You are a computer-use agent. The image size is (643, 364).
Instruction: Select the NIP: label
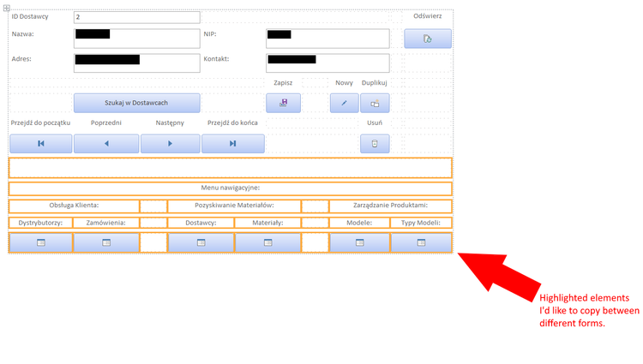point(210,34)
